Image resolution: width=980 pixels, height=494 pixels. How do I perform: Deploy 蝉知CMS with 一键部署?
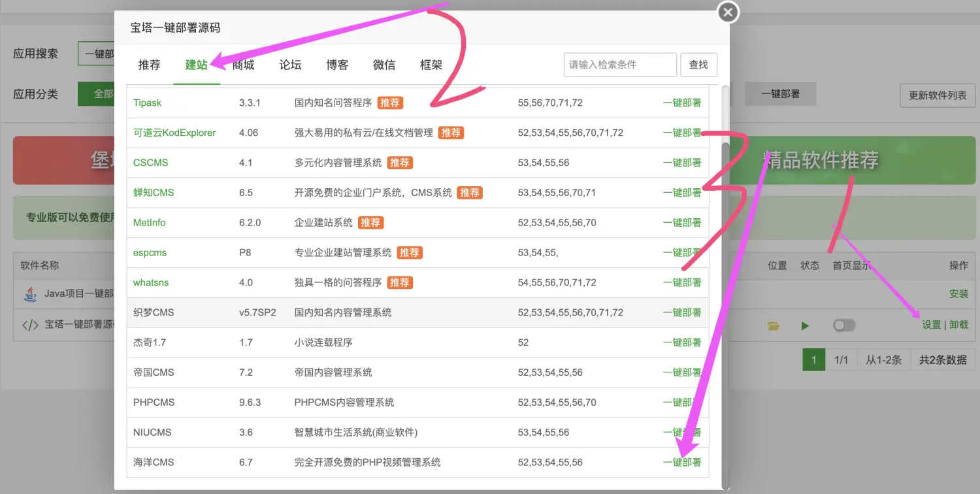pyautogui.click(x=682, y=193)
